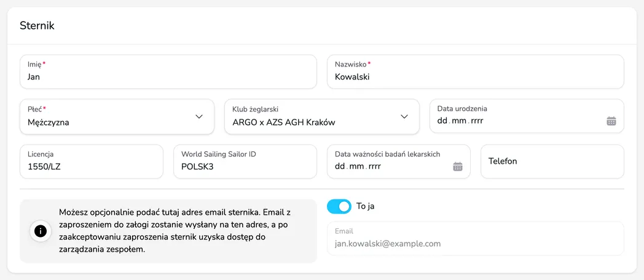Click the Licencja input field
This screenshot has height=280, width=644.
(x=92, y=162)
